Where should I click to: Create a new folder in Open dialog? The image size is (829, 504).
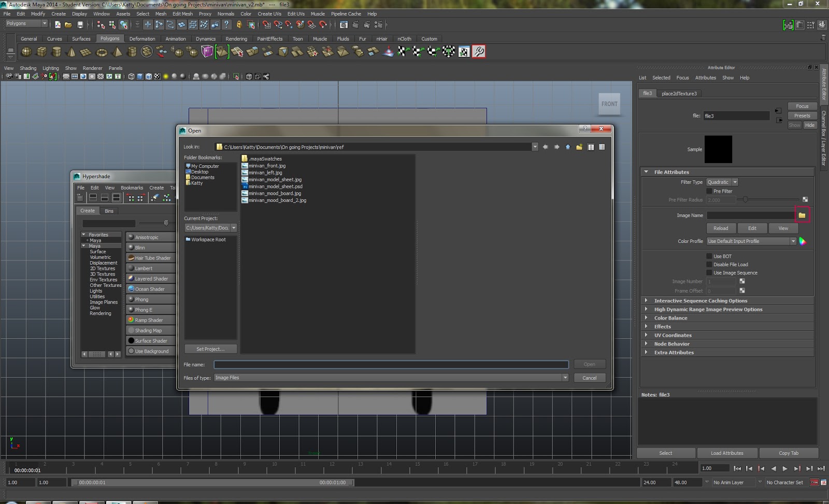pyautogui.click(x=579, y=147)
